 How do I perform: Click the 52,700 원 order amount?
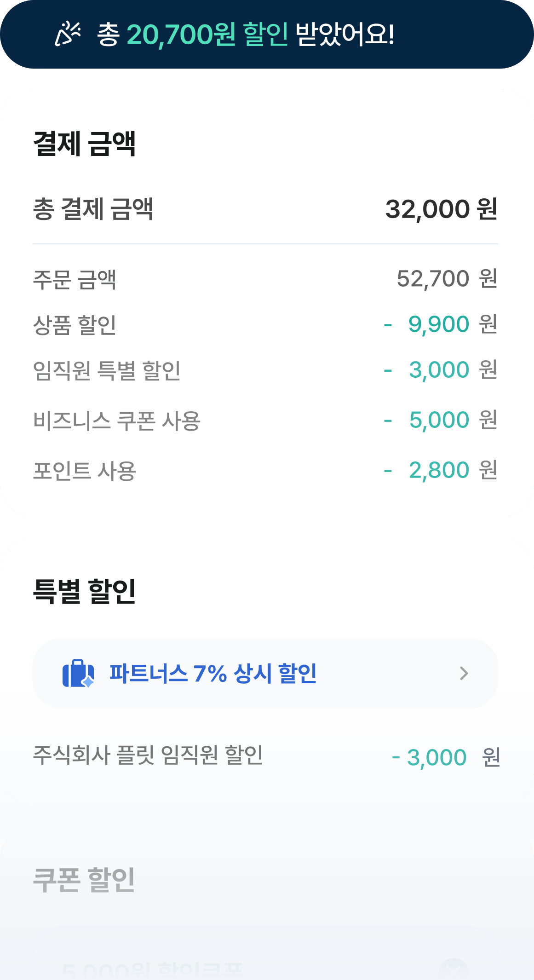coord(447,279)
